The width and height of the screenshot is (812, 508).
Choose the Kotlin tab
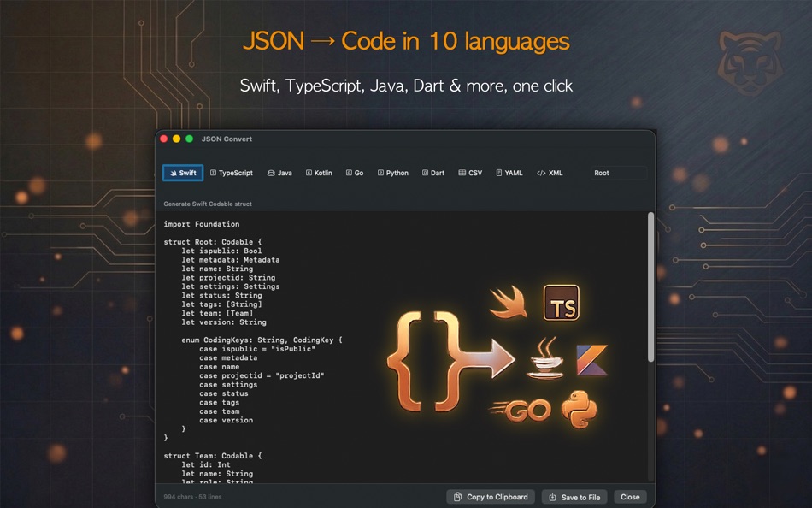click(x=319, y=173)
